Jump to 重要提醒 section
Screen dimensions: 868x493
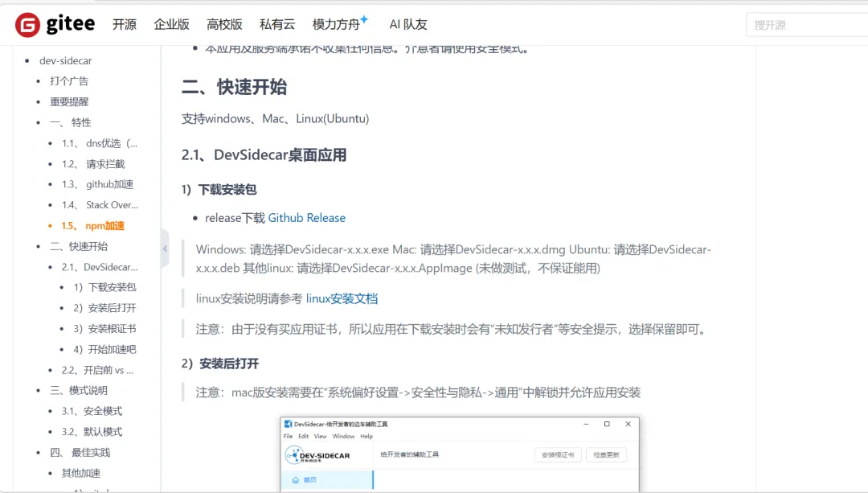point(69,102)
